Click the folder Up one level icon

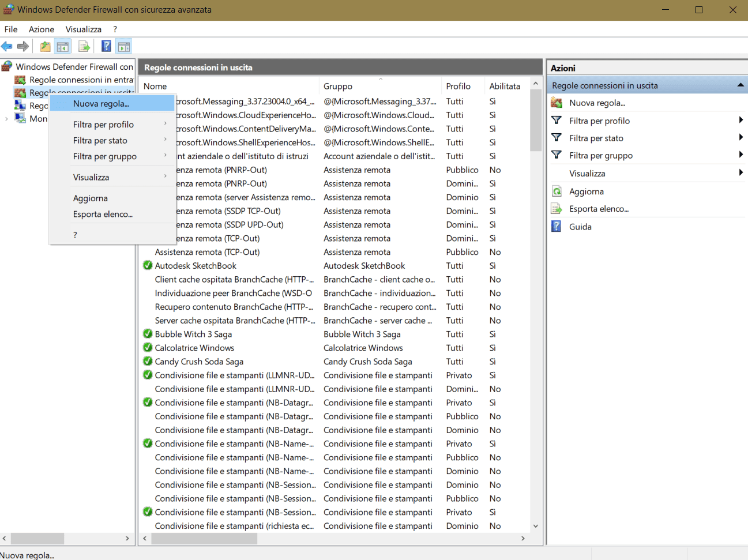pyautogui.click(x=45, y=47)
